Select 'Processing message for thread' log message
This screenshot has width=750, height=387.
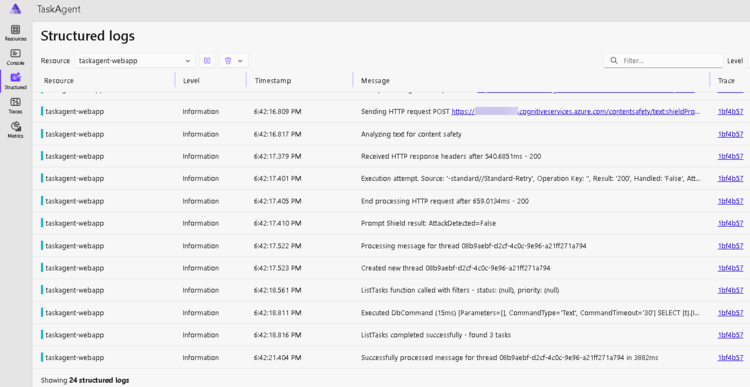(x=474, y=246)
